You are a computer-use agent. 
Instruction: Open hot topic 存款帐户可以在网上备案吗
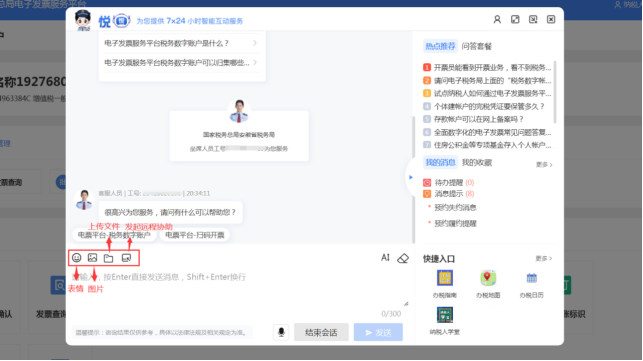[474, 119]
